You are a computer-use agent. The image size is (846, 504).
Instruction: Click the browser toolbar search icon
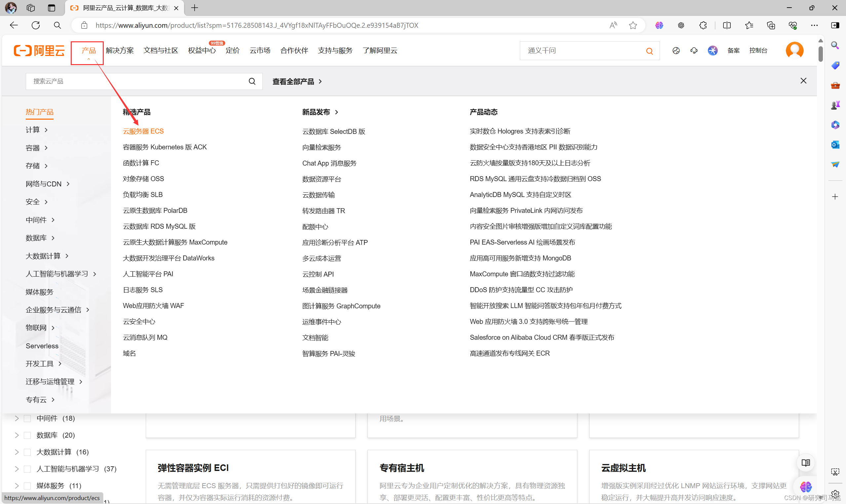(x=58, y=25)
